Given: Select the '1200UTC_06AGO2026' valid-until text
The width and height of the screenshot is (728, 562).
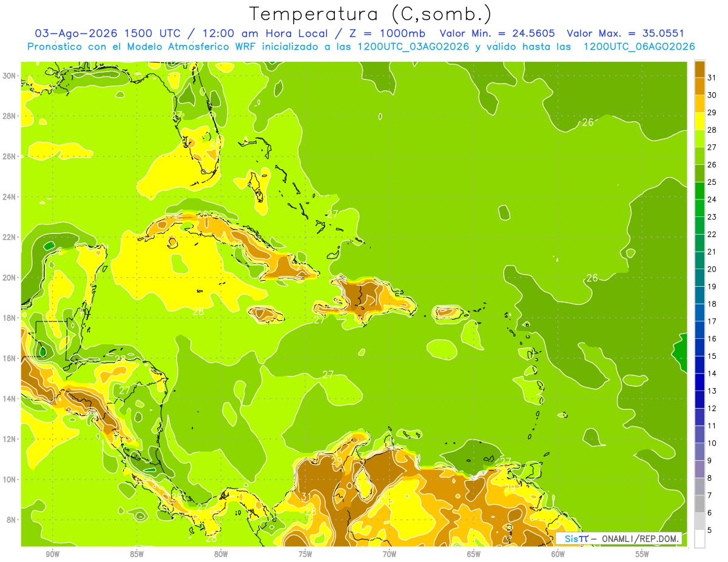Looking at the screenshot, I should pyautogui.click(x=639, y=46).
